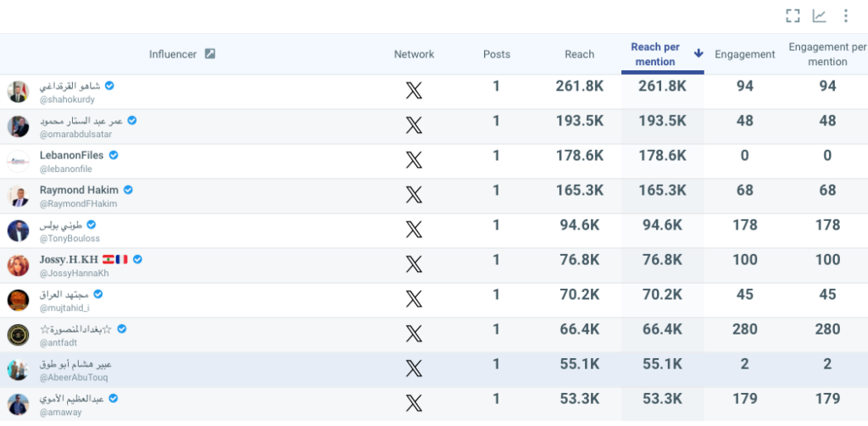
Task: Click the X icon in @TonyBouloss row
Action: tap(414, 230)
